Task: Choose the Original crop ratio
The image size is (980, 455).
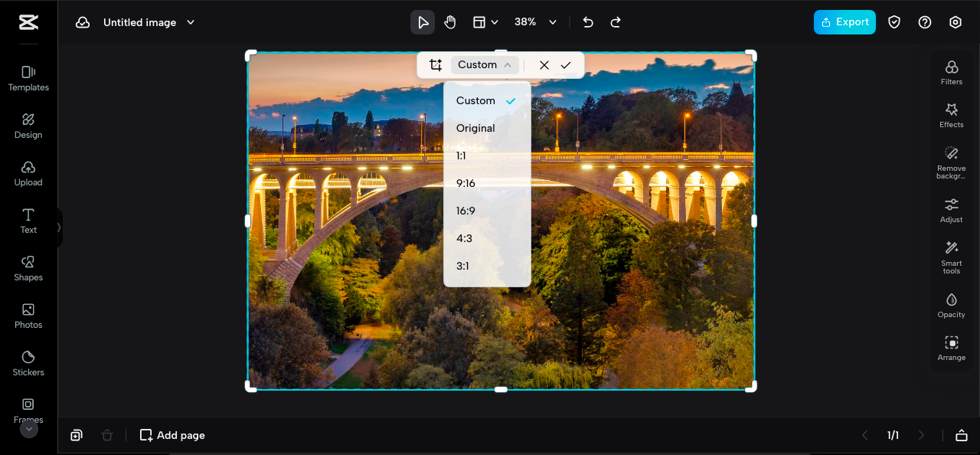Action: pos(487,128)
